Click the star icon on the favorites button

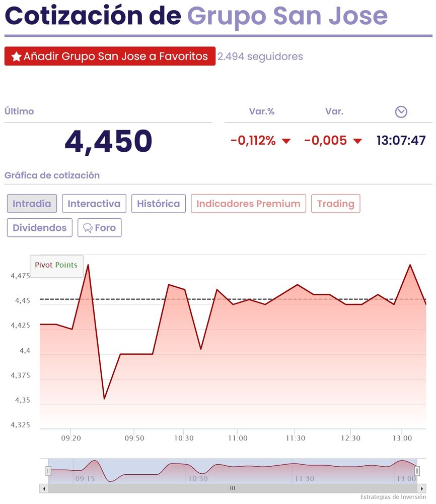16,56
